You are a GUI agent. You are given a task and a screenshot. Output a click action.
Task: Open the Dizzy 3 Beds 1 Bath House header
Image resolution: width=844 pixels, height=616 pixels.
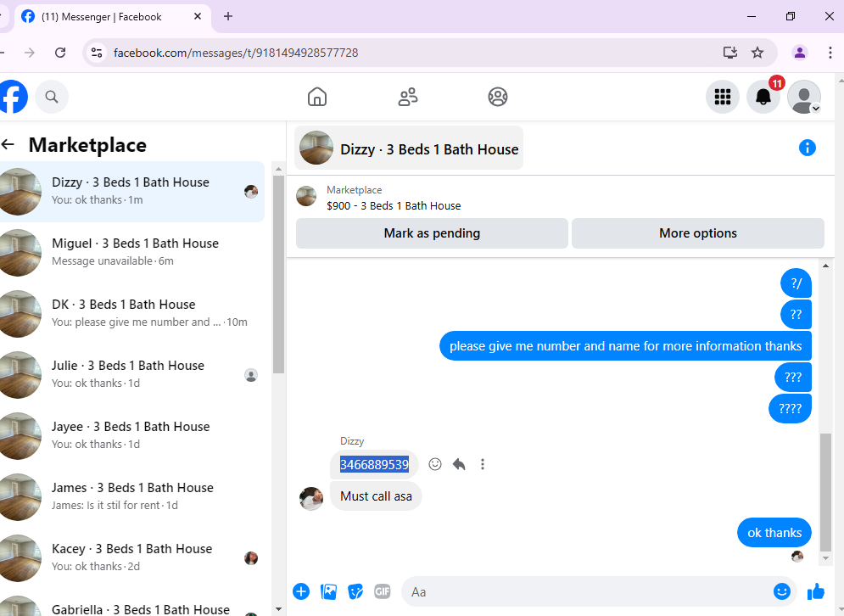coord(409,148)
